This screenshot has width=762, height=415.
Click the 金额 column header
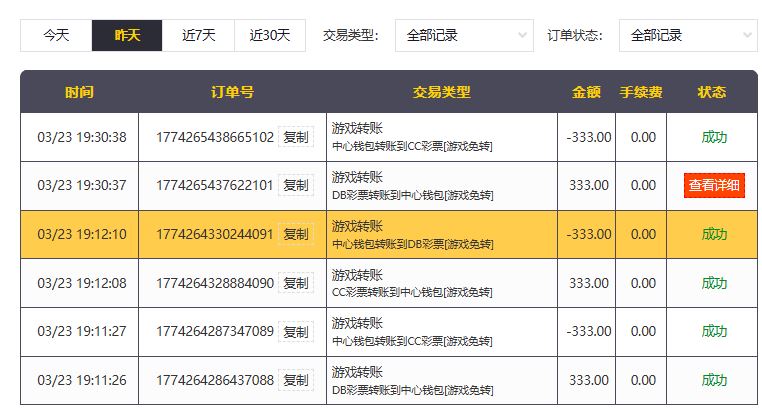coord(586,92)
